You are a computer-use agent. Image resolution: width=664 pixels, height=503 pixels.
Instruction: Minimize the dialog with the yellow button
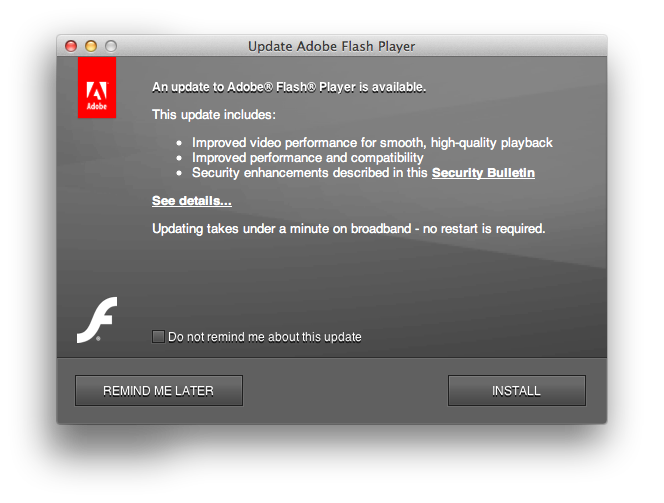tap(91, 46)
